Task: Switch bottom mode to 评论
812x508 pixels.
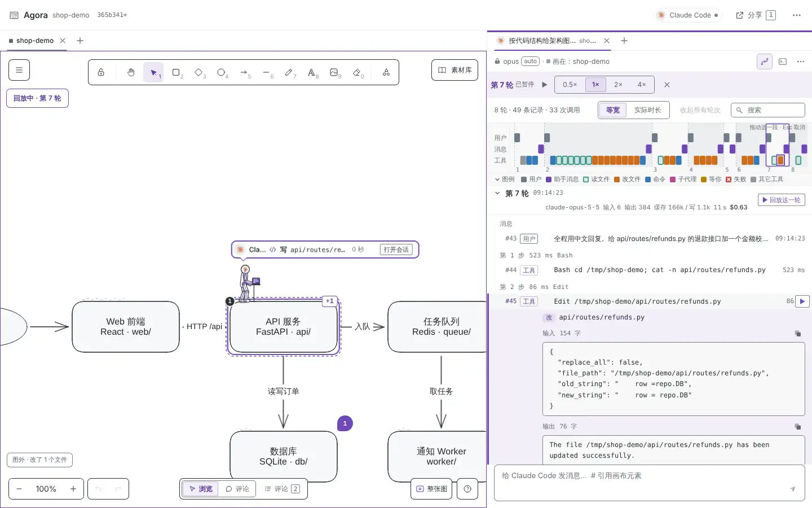Action: coord(237,489)
